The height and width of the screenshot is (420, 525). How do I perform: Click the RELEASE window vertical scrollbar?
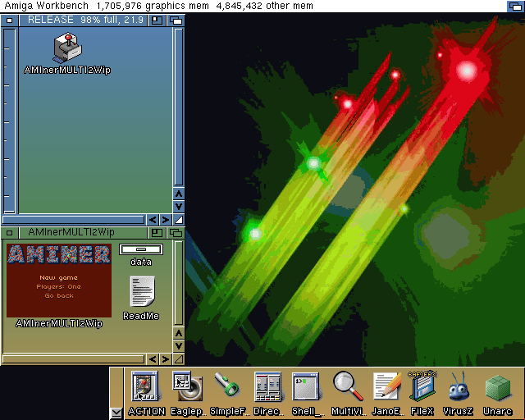(179, 107)
